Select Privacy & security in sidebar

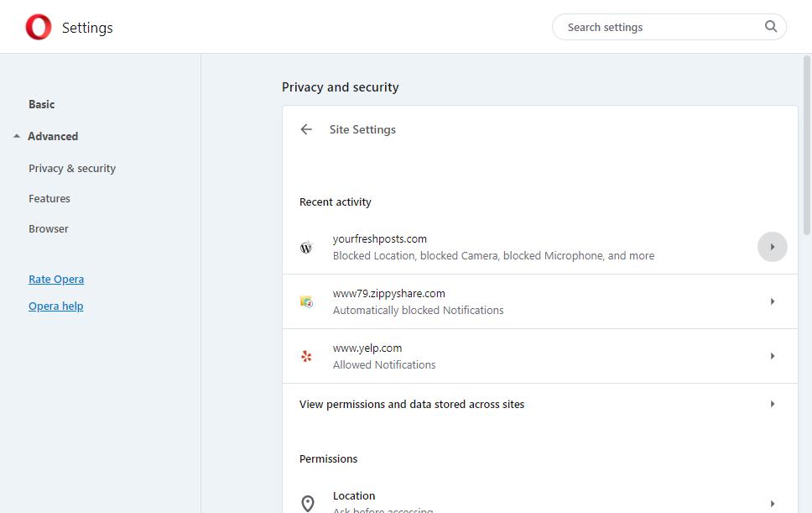[72, 168]
